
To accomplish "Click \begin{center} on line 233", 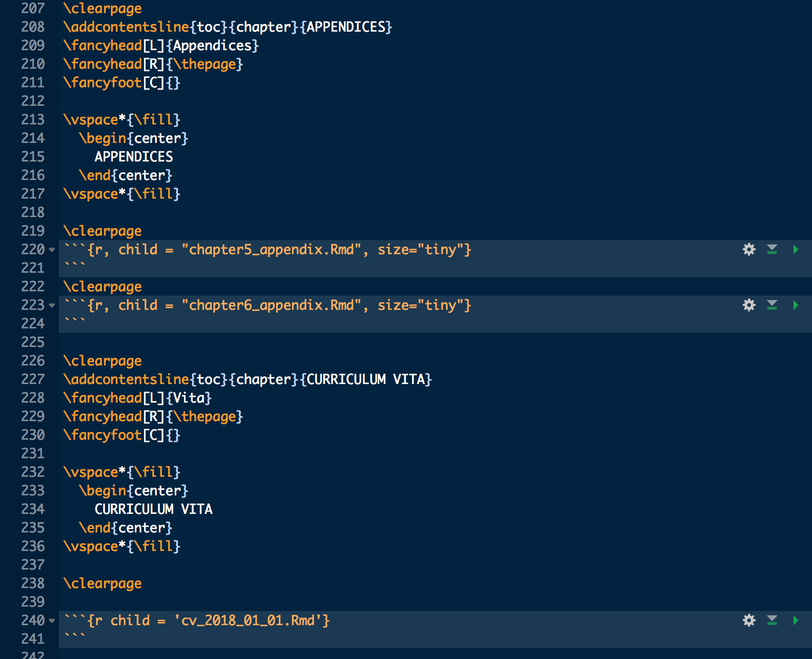I will pyautogui.click(x=134, y=490).
